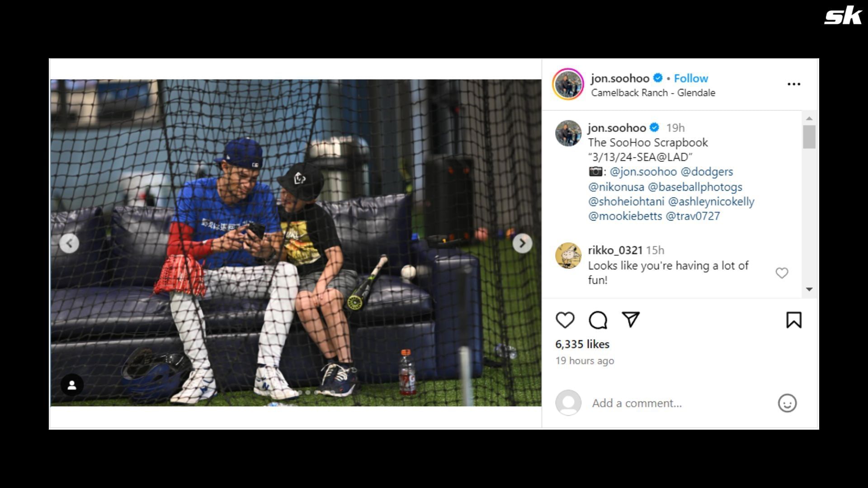Save the post with the bookmark icon
The image size is (868, 488).
(794, 320)
